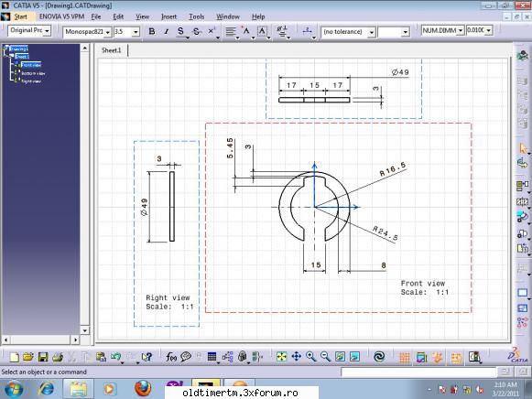Click the tree panel scroll-right arrow
532x399 pixels.
(75, 340)
